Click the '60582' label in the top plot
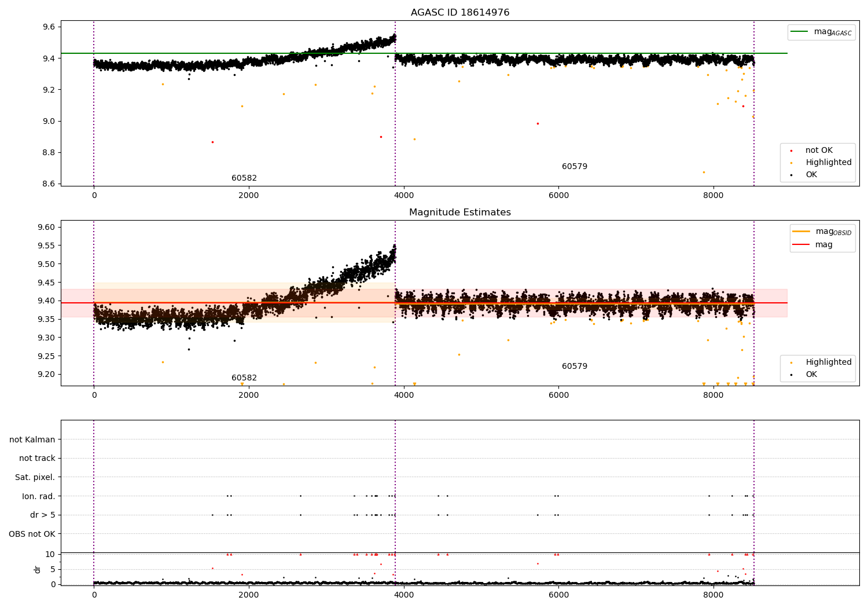This screenshot has height=608, width=868. (x=244, y=178)
